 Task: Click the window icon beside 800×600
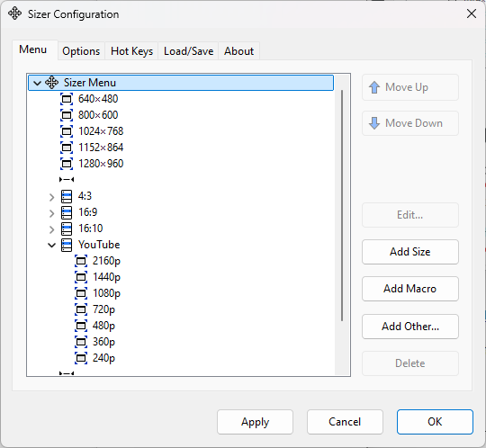coord(67,115)
